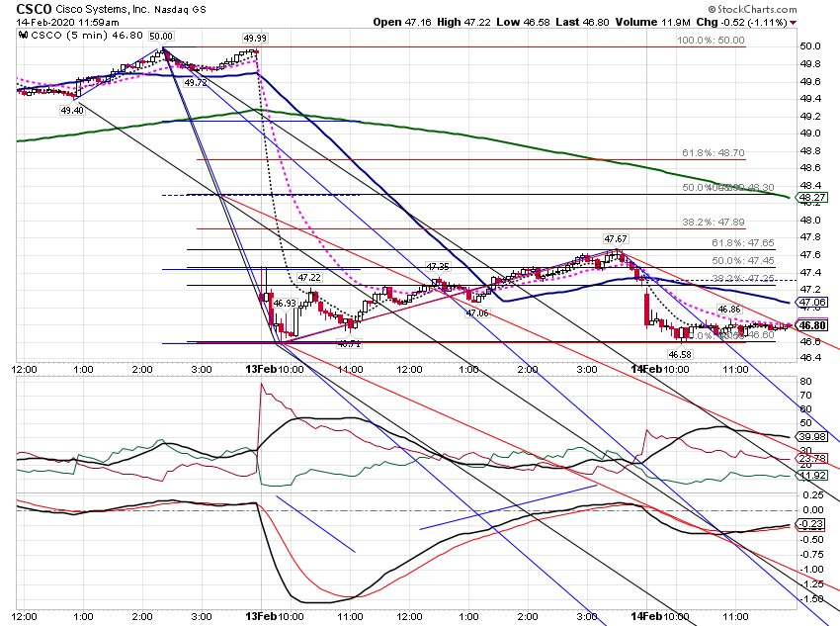The width and height of the screenshot is (840, 626).
Task: Select the bold 46.80 last price tag
Action: (812, 325)
